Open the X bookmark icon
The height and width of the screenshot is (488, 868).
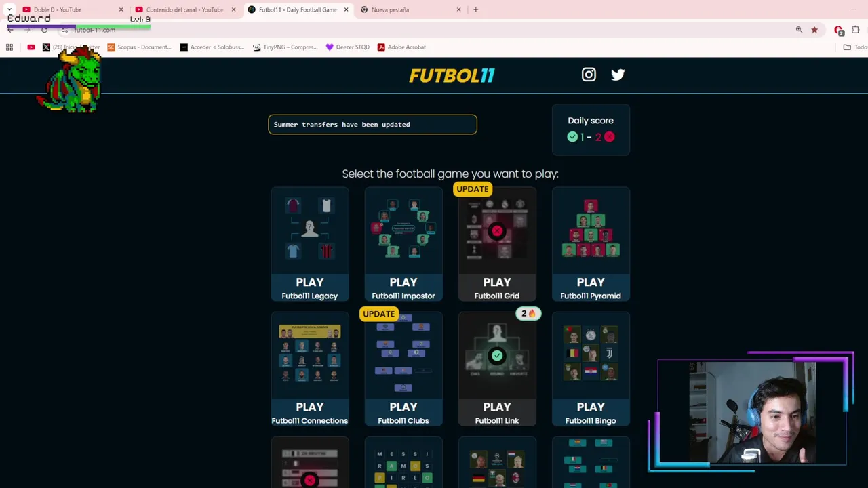coord(46,47)
